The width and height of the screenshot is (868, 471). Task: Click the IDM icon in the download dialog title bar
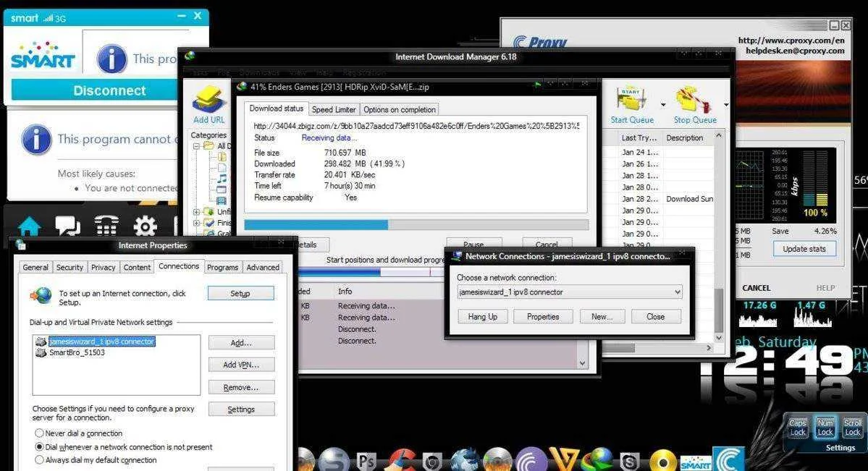pyautogui.click(x=241, y=86)
